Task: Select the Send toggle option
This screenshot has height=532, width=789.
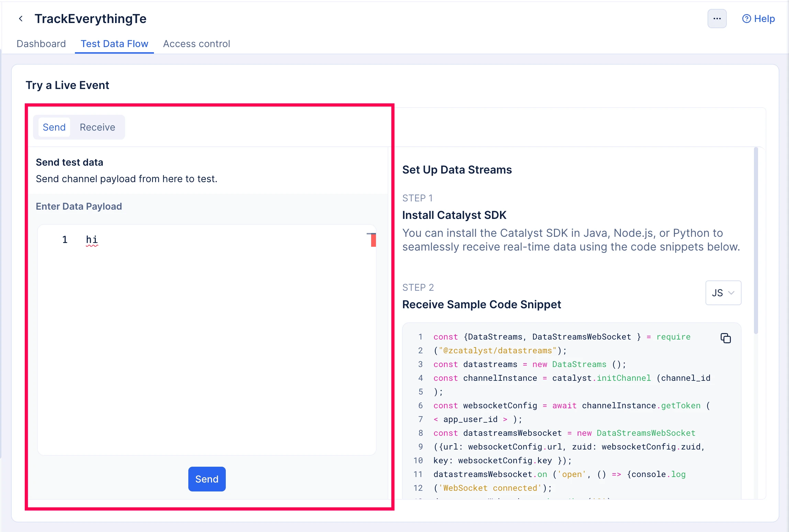Action: (54, 127)
